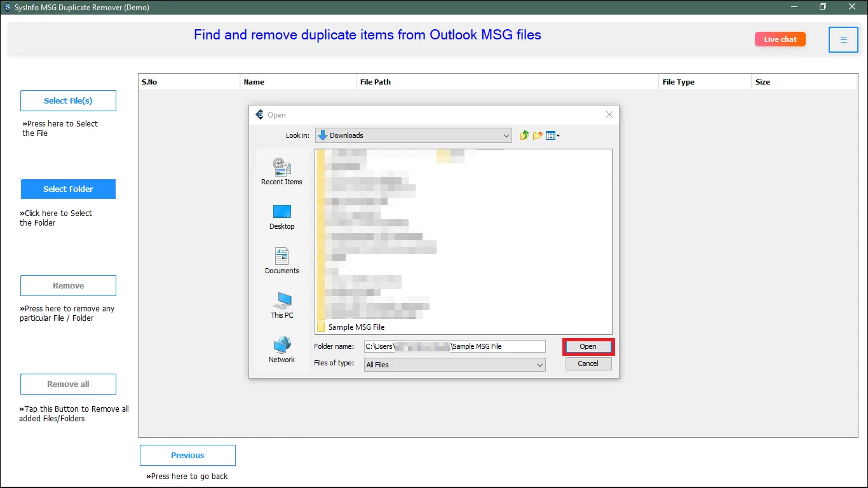This screenshot has width=868, height=488.
Task: Close the Open dialog with X
Action: pos(609,115)
